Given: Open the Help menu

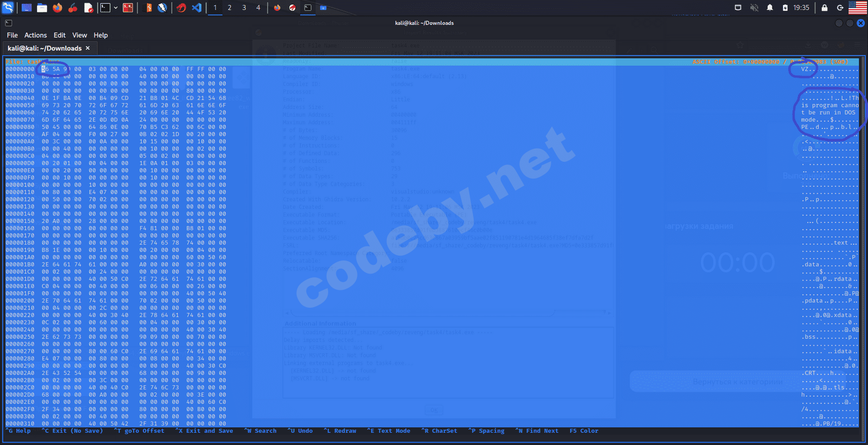Looking at the screenshot, I should click(101, 35).
